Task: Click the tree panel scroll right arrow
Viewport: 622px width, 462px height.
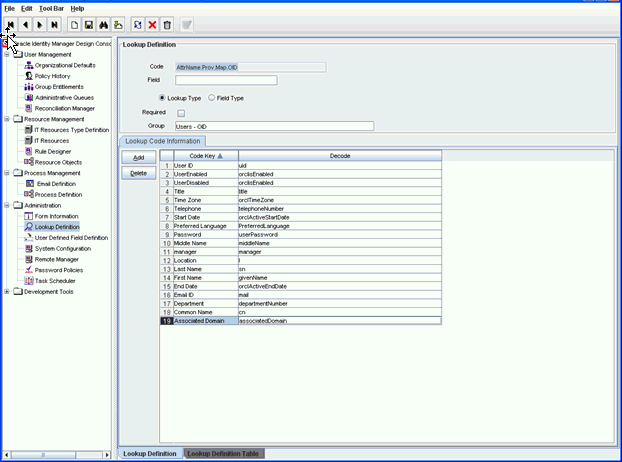Action: click(x=107, y=455)
